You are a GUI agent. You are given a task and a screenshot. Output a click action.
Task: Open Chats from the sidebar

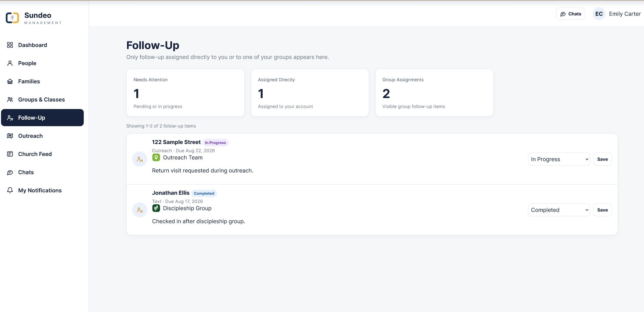pos(43,172)
